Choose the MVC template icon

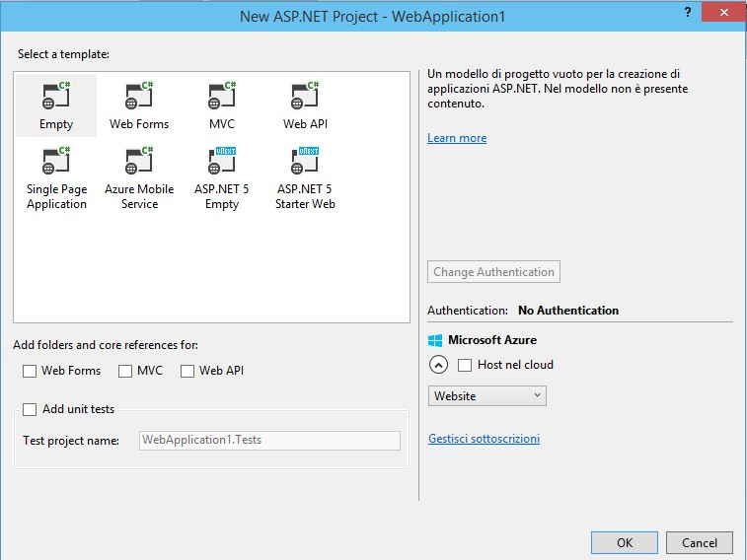pos(222,96)
